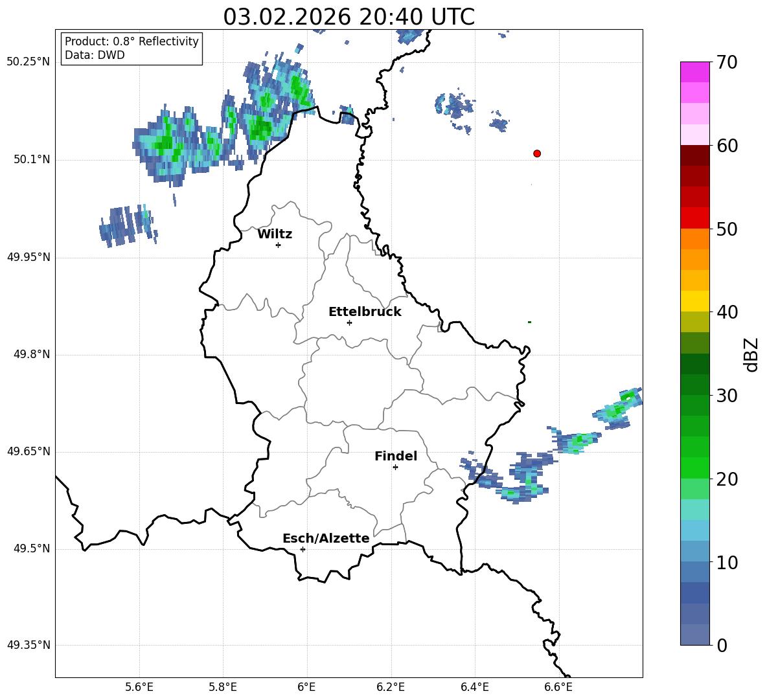This screenshot has width=767, height=700.
Task: Click the magenta colorbar band near 70 dBZ
Action: (694, 72)
